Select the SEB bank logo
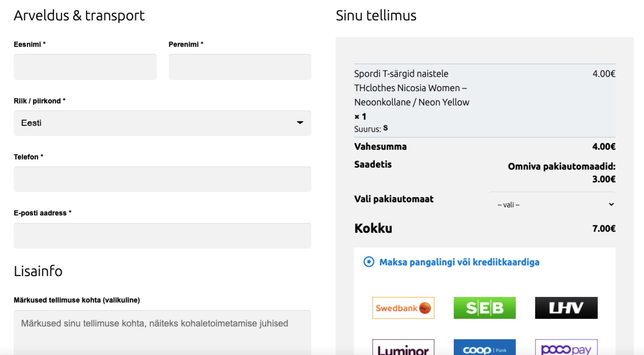The image size is (644, 355). [x=484, y=308]
